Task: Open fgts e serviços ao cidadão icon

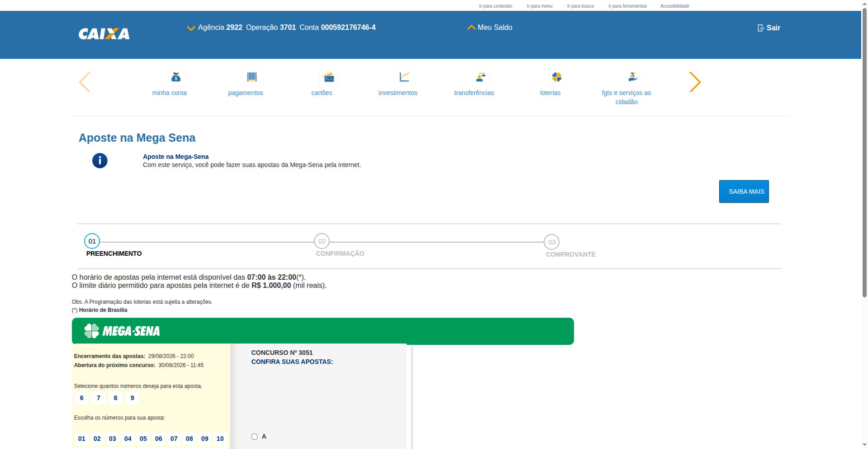Action: click(633, 77)
